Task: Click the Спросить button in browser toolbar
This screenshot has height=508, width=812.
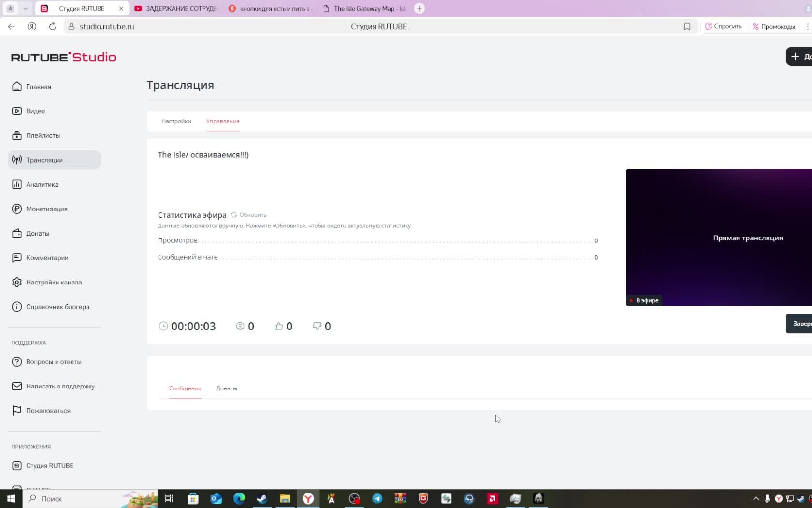Action: pos(724,26)
